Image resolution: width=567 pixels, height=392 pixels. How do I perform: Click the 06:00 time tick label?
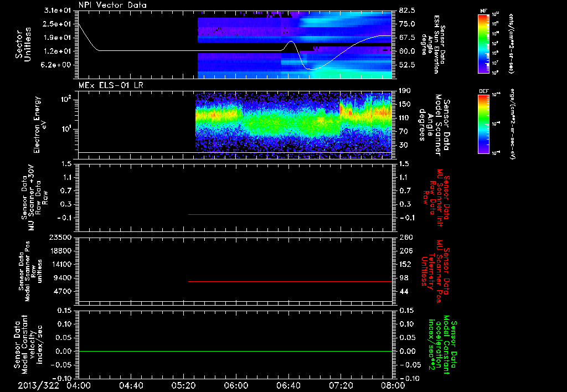click(236, 385)
